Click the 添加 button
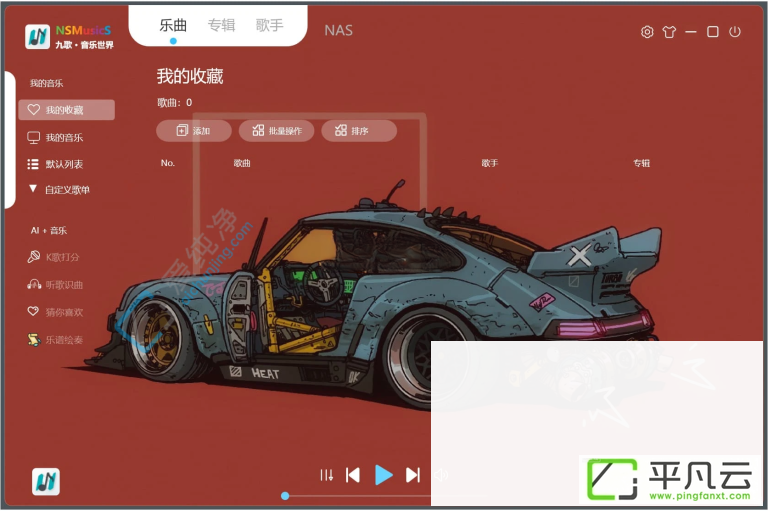The image size is (768, 511). tap(193, 131)
